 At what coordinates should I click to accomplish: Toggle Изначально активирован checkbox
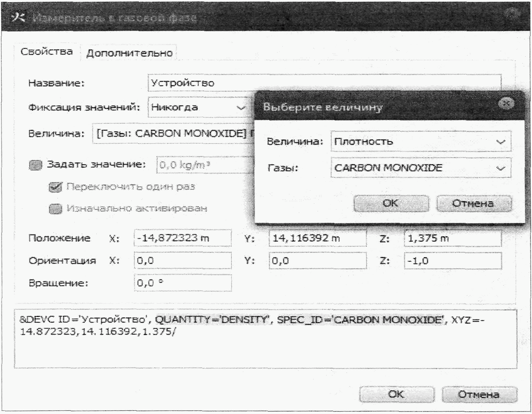[55, 209]
